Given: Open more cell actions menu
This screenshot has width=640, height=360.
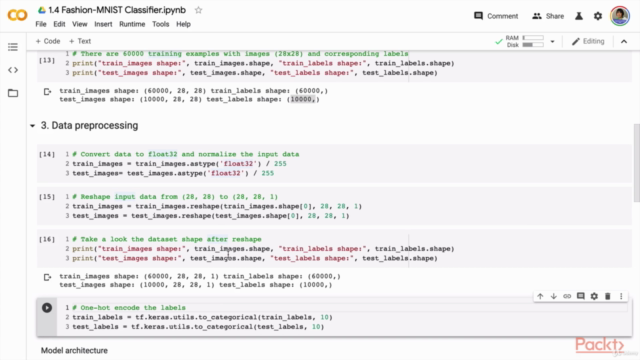Looking at the screenshot, I should [x=621, y=296].
